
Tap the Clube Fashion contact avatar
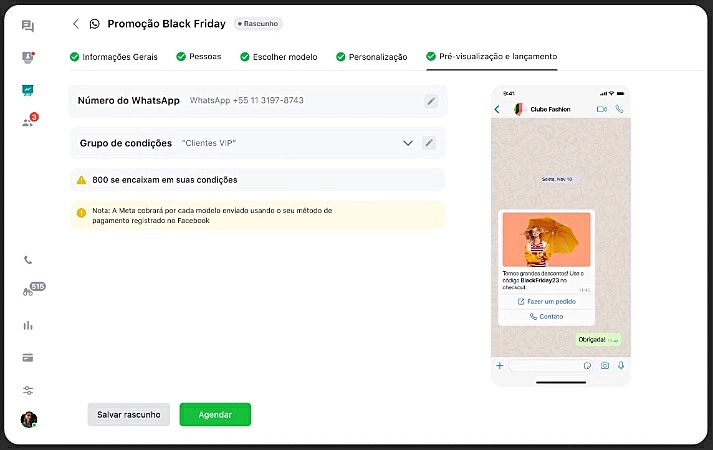coord(519,110)
